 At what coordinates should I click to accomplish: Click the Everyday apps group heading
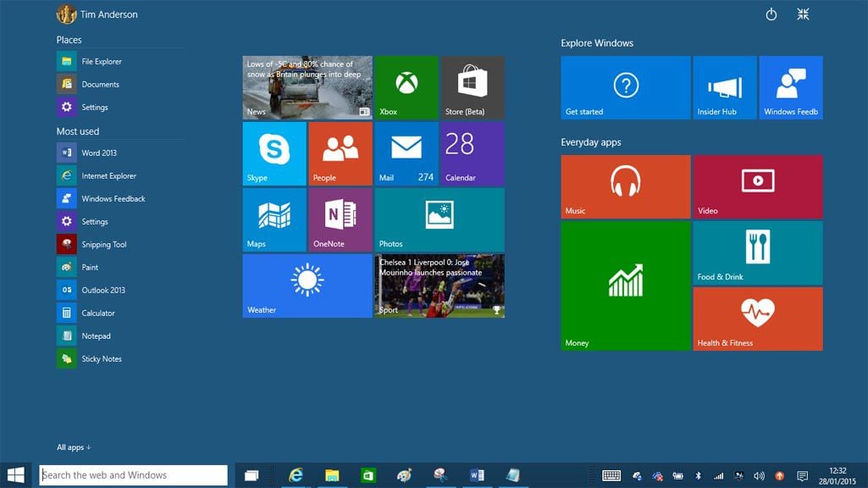point(590,142)
